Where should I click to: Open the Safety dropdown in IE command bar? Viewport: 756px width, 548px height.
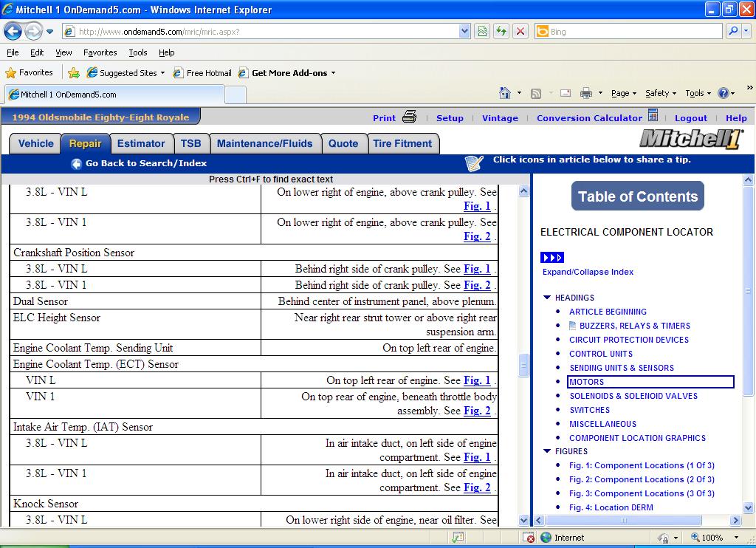(661, 93)
